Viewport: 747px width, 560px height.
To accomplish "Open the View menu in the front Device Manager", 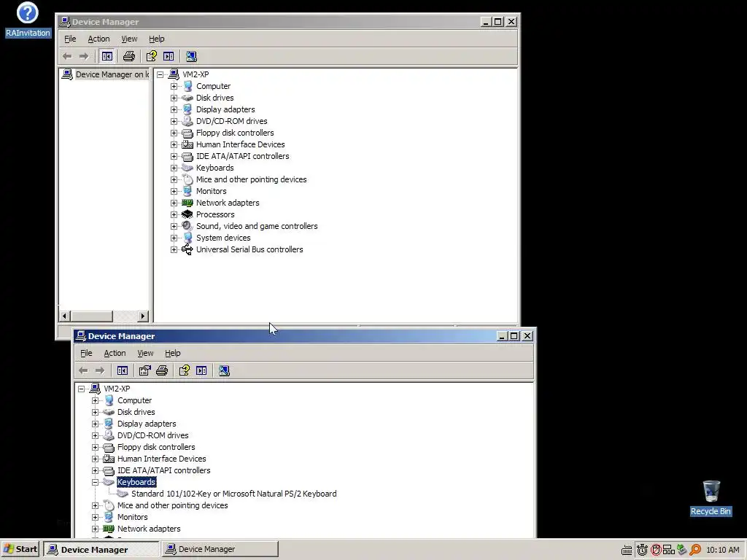I will tap(145, 354).
